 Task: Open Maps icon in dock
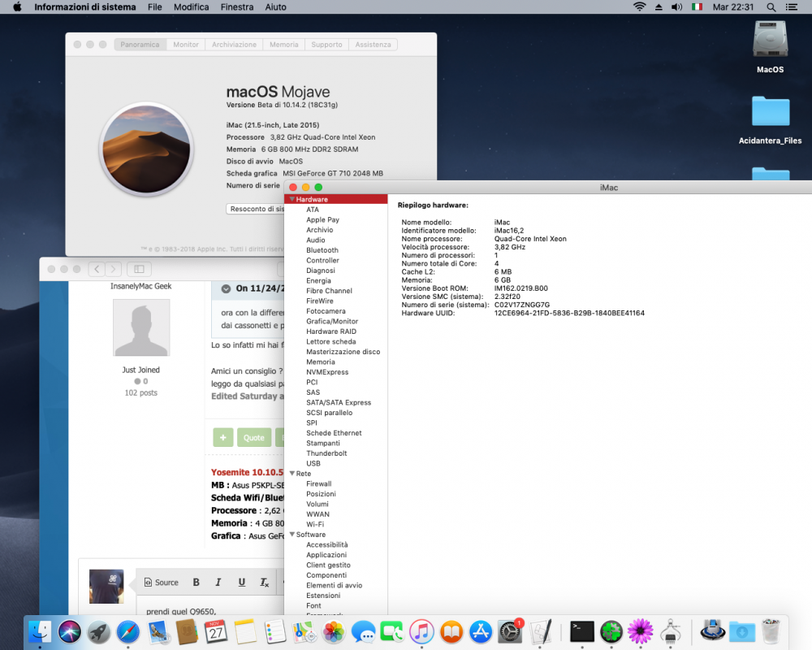click(x=304, y=631)
